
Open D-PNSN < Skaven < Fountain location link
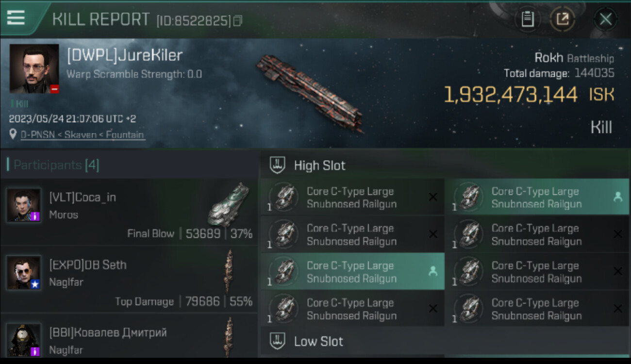point(82,134)
